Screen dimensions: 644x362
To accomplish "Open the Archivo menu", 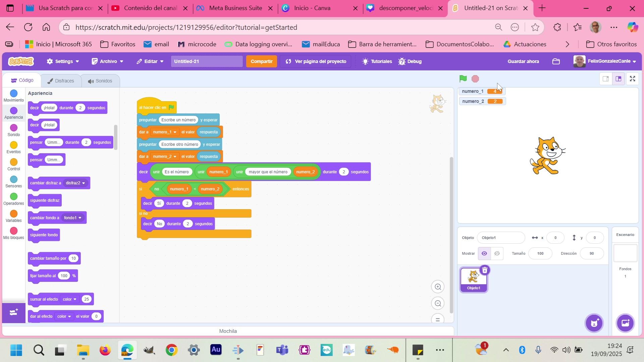I will [x=108, y=61].
